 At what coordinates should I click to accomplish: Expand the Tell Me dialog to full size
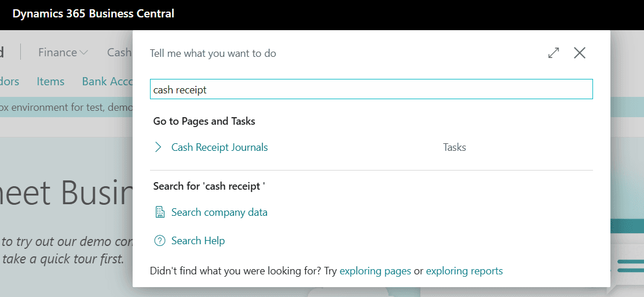click(x=554, y=53)
